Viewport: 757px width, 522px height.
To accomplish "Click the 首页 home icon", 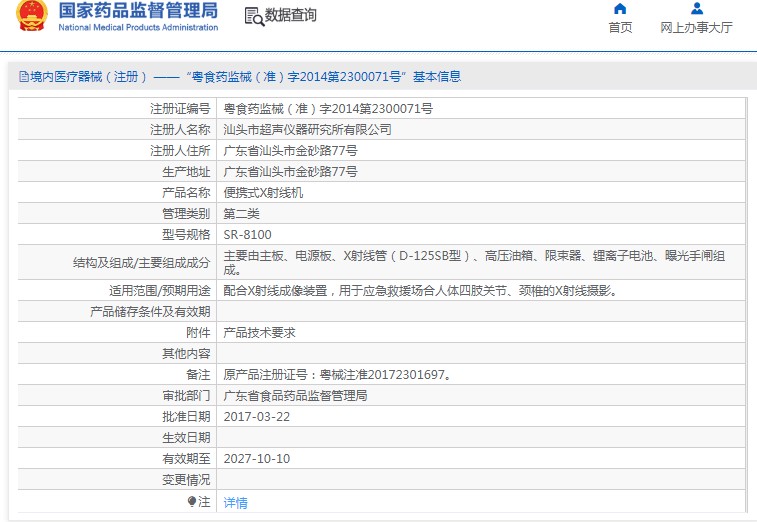I will pyautogui.click(x=620, y=9).
